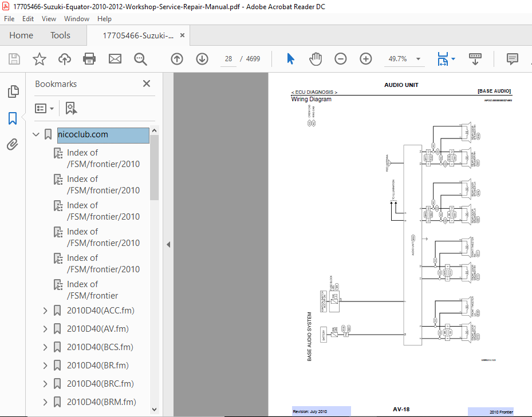Select the 2010D40(BCS.fm) bookmark label

click(100, 347)
